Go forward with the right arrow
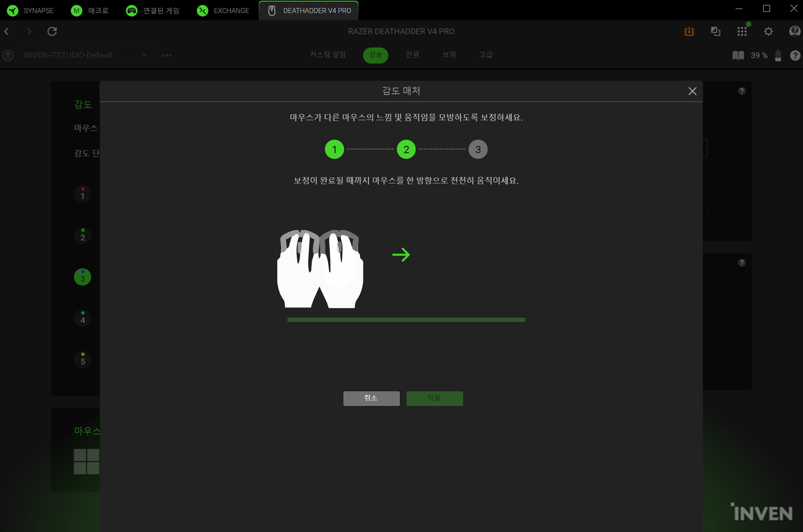The height and width of the screenshot is (532, 803). (29, 31)
